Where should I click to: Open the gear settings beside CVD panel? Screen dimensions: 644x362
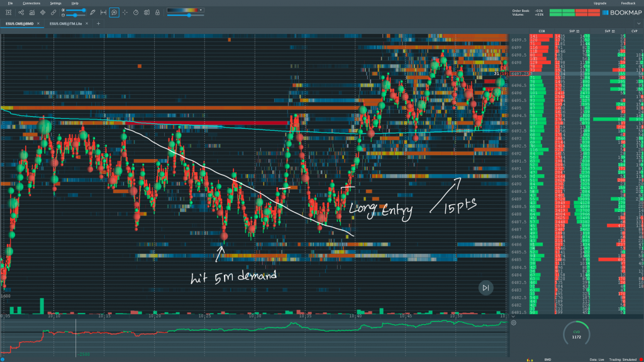click(514, 323)
